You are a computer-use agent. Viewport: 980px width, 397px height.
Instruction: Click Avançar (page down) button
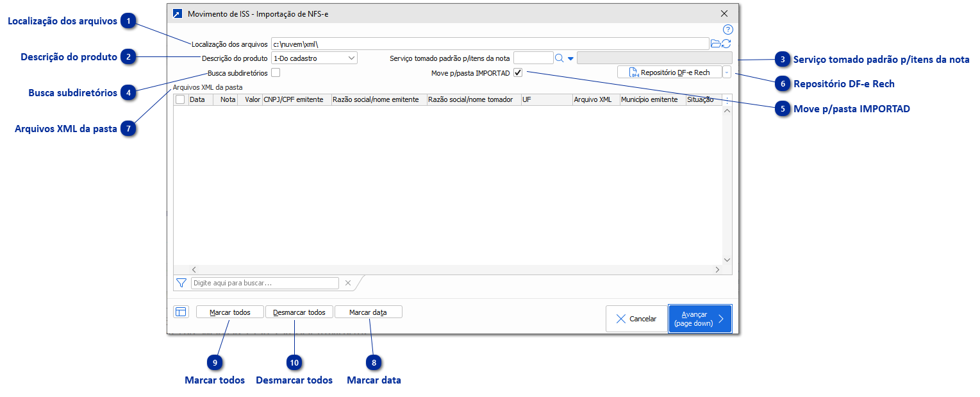[699, 318]
